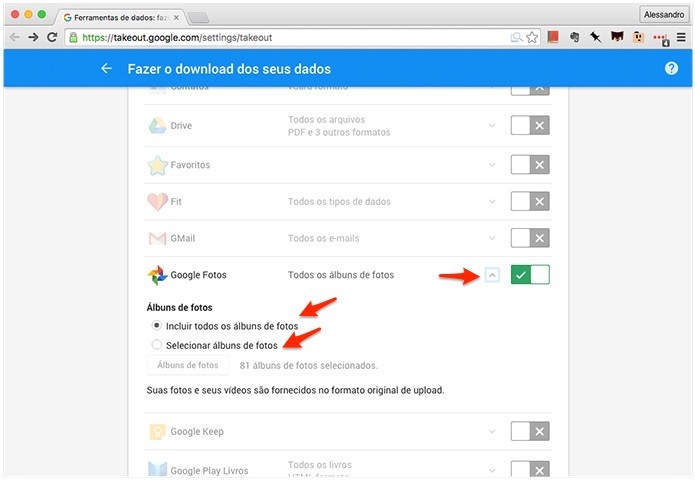Screen dimensions: 695x480
Task: Click 'Todos os tipos de dados' text
Action: (339, 202)
